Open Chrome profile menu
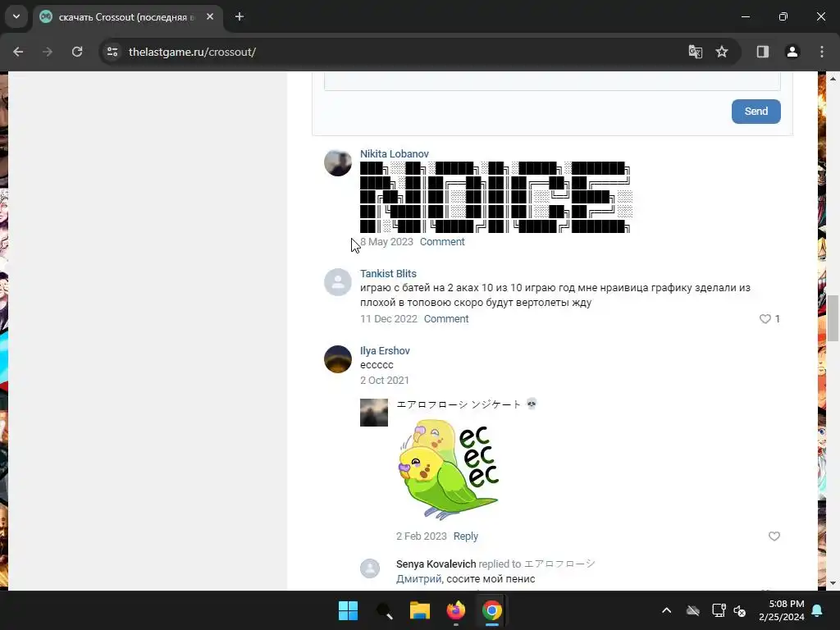Viewport: 840px width, 630px height. 792,52
